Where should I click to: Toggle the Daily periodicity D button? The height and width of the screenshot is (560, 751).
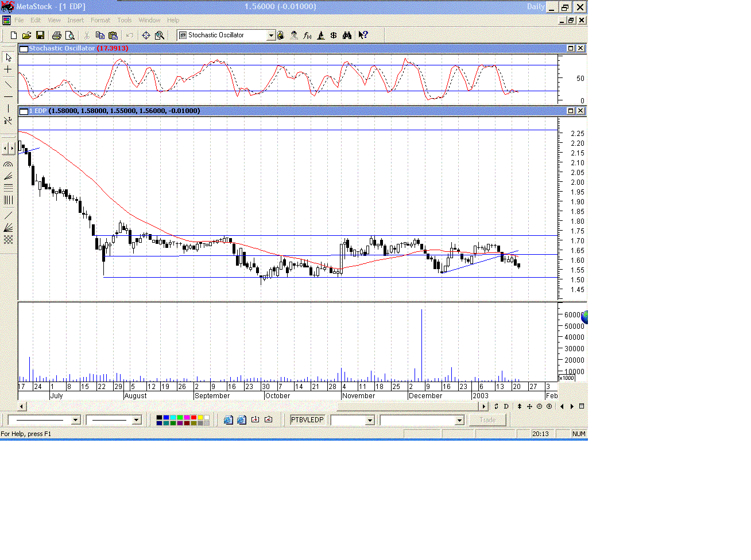(506, 406)
